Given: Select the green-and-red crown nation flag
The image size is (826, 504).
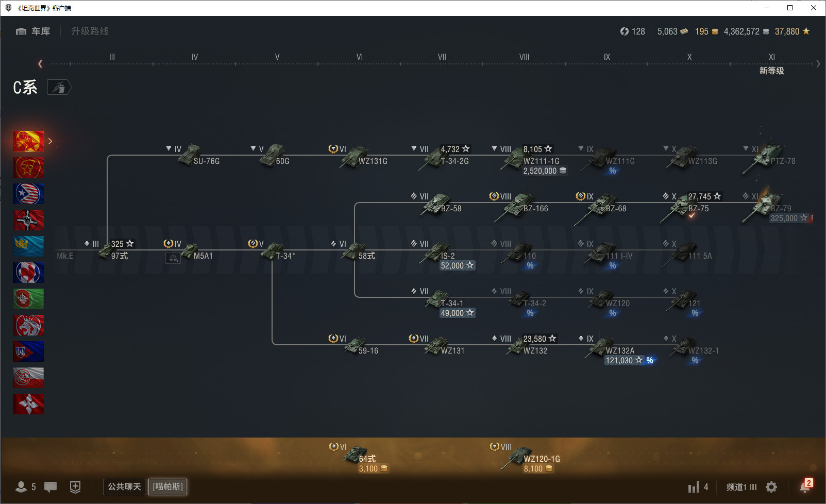Looking at the screenshot, I should tap(28, 299).
